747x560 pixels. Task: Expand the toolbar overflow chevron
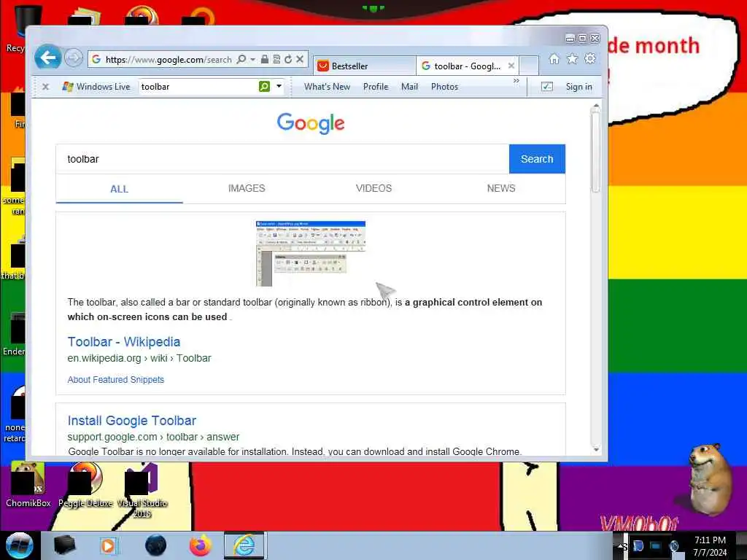point(516,81)
